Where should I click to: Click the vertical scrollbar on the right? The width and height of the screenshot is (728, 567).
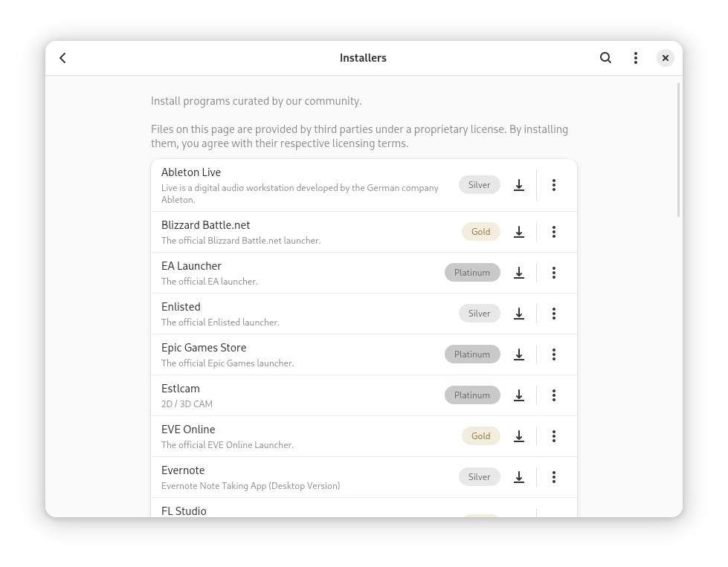tap(678, 150)
